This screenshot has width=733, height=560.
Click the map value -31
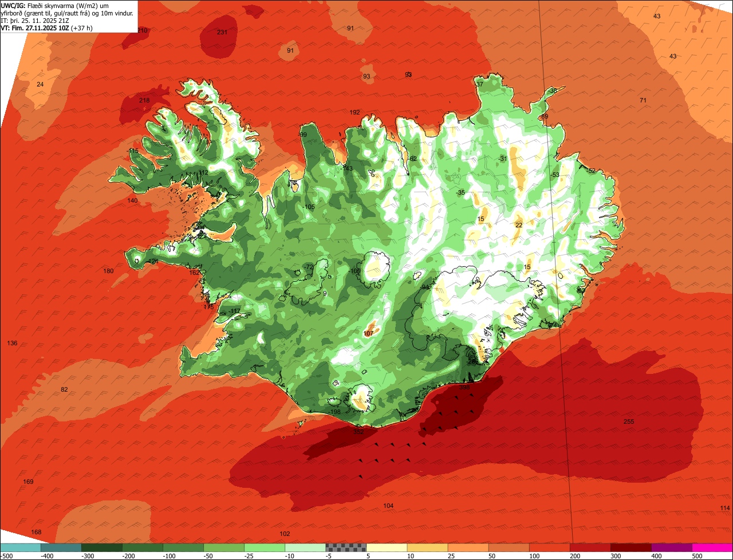click(503, 159)
